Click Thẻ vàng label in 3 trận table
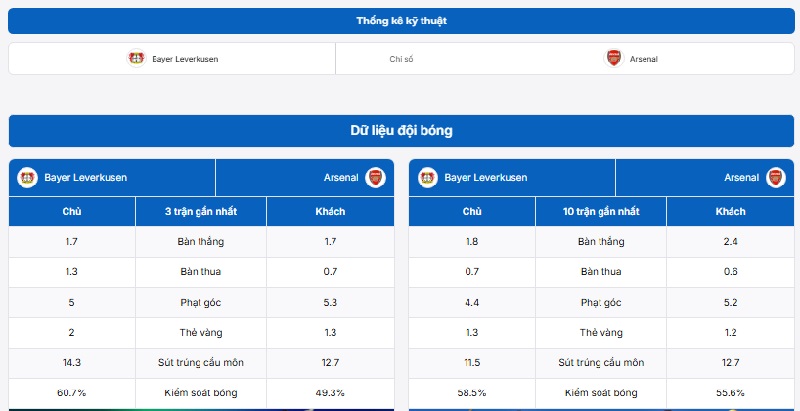This screenshot has height=411, width=800. tap(201, 332)
